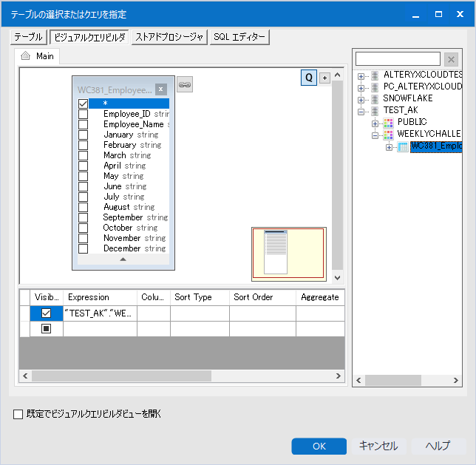476x465 pixels.
Task: Open the ストアドプロシージャ tab
Action: tap(169, 37)
